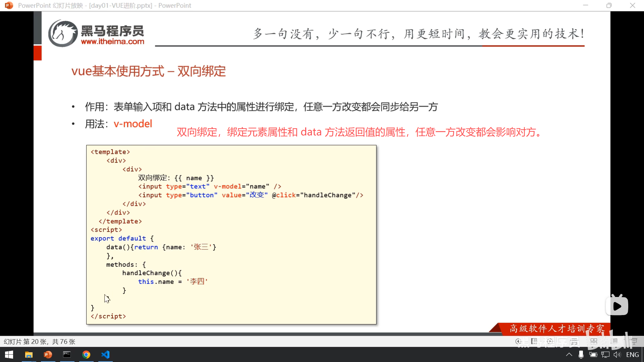644x362 pixels.
Task: Switch to Reading view icon
Action: 614,341
